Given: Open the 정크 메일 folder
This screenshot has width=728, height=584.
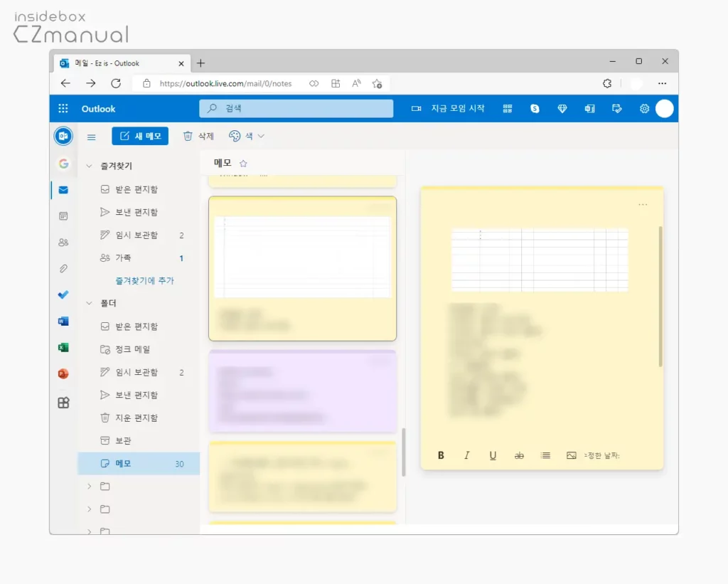Looking at the screenshot, I should [133, 349].
